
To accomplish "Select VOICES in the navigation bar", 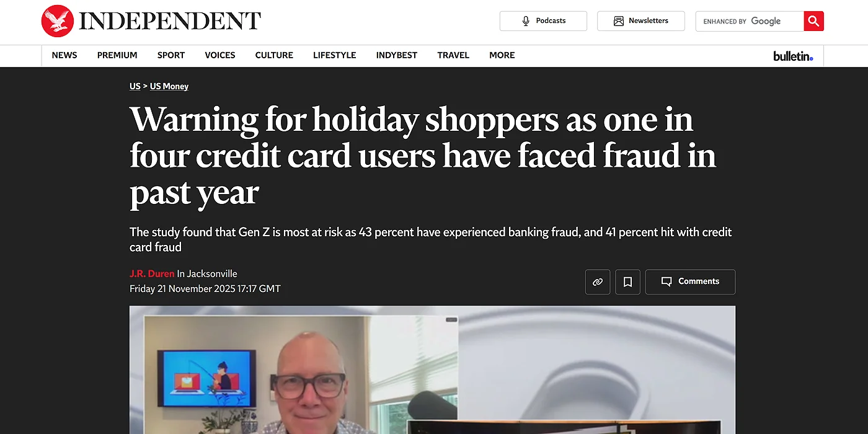I will [x=220, y=55].
